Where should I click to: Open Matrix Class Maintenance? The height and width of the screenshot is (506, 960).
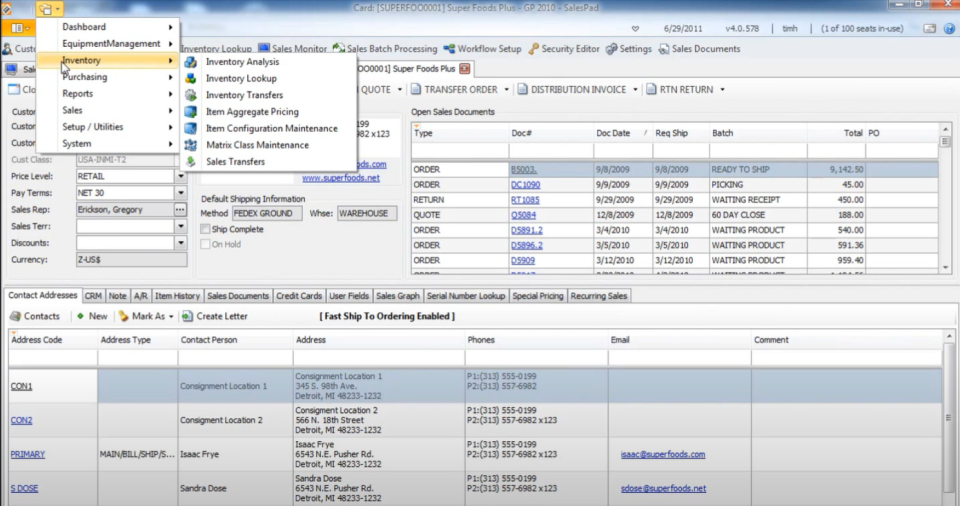(x=257, y=145)
